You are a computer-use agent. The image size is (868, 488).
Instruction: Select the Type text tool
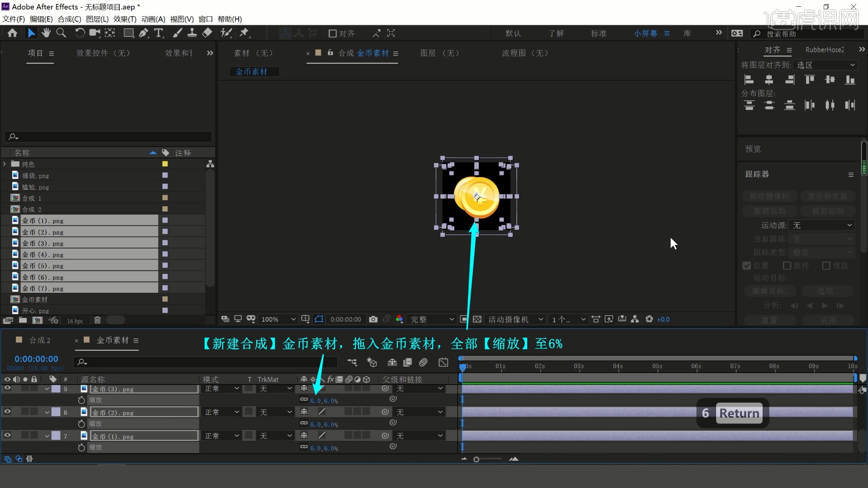(159, 33)
